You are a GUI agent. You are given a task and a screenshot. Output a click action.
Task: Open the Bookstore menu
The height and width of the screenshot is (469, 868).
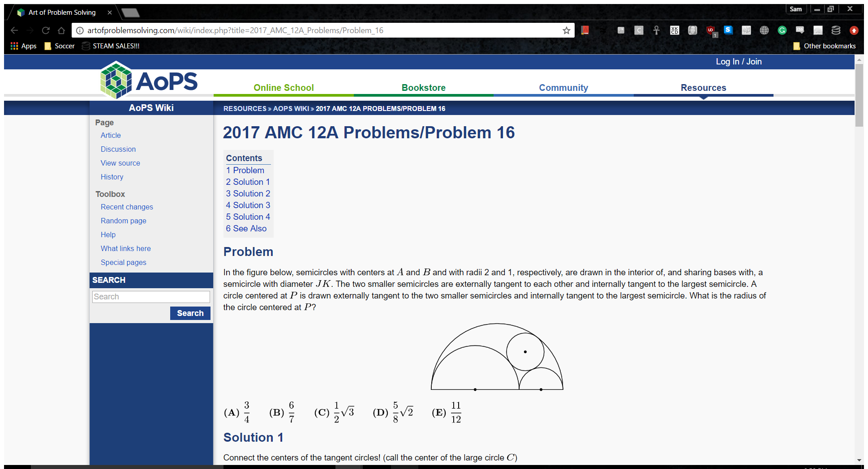pos(424,88)
